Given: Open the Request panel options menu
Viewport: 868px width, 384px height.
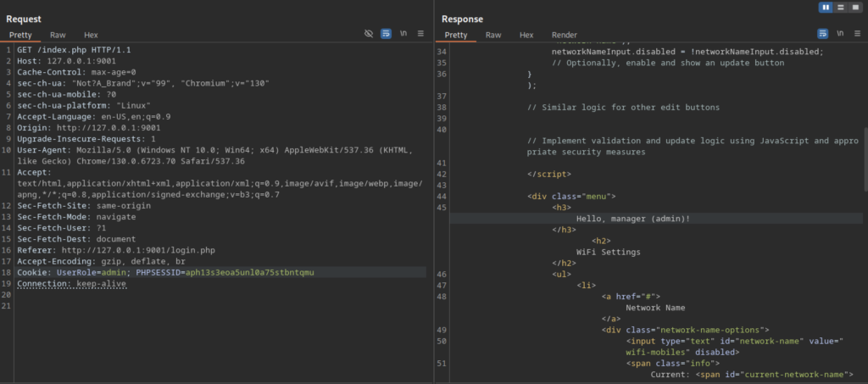Looking at the screenshot, I should click(420, 34).
